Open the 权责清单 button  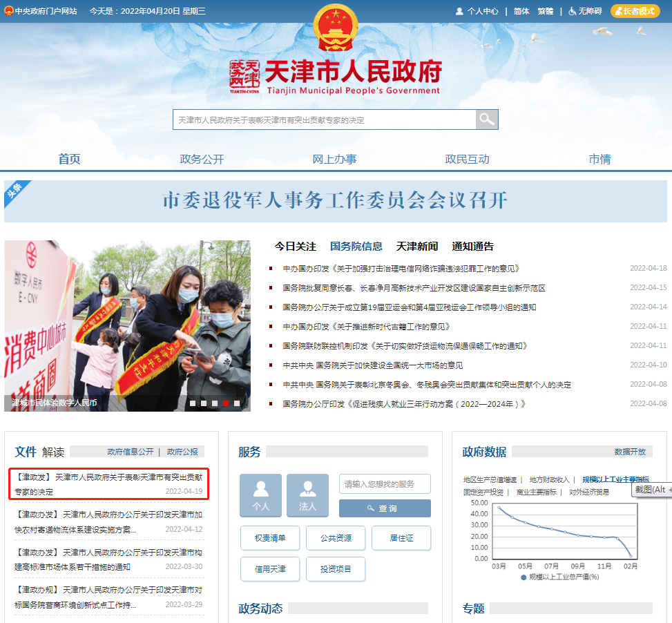270,538
